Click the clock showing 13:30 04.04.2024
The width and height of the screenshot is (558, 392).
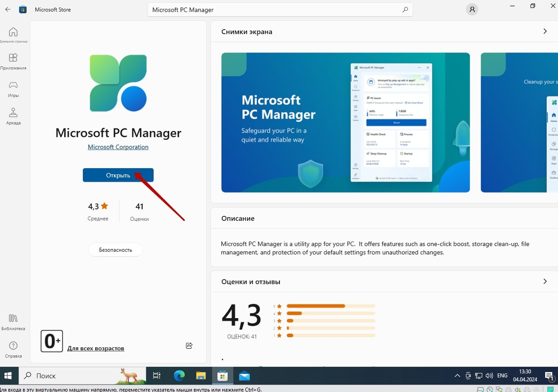tap(525, 375)
